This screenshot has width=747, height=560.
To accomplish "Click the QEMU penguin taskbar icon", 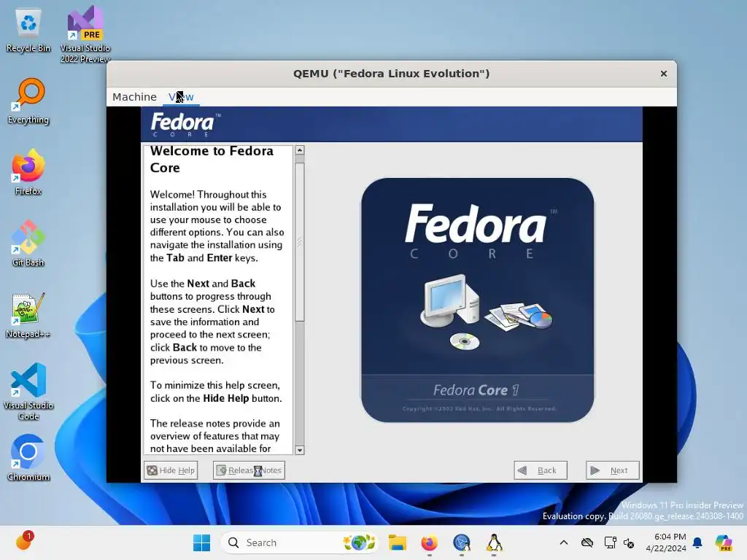I will 494,542.
